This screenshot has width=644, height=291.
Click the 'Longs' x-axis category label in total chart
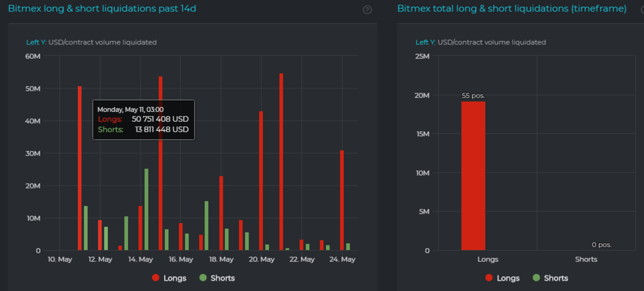pos(488,259)
